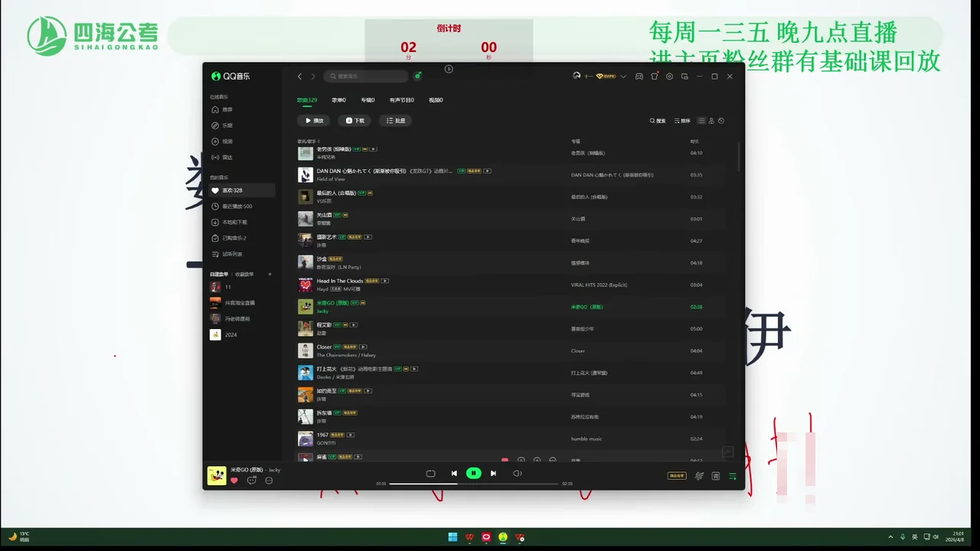Open 乐馆 in the sidebar
The width and height of the screenshot is (980, 551).
pos(242,126)
